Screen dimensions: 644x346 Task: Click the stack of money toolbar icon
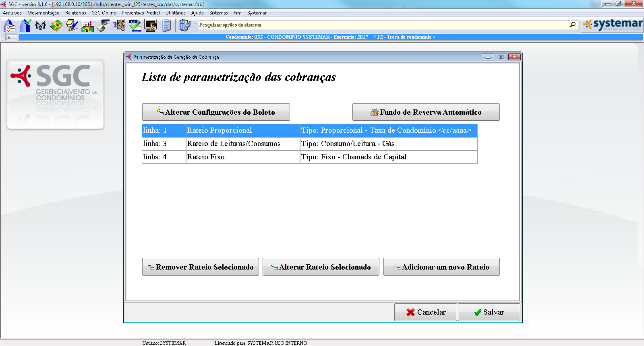[56, 26]
